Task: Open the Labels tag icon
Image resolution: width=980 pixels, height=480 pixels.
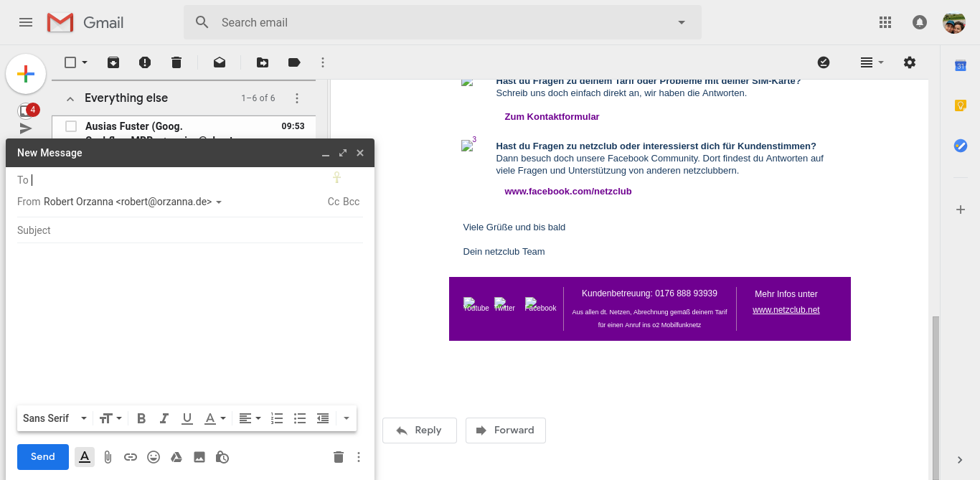Action: tap(294, 62)
